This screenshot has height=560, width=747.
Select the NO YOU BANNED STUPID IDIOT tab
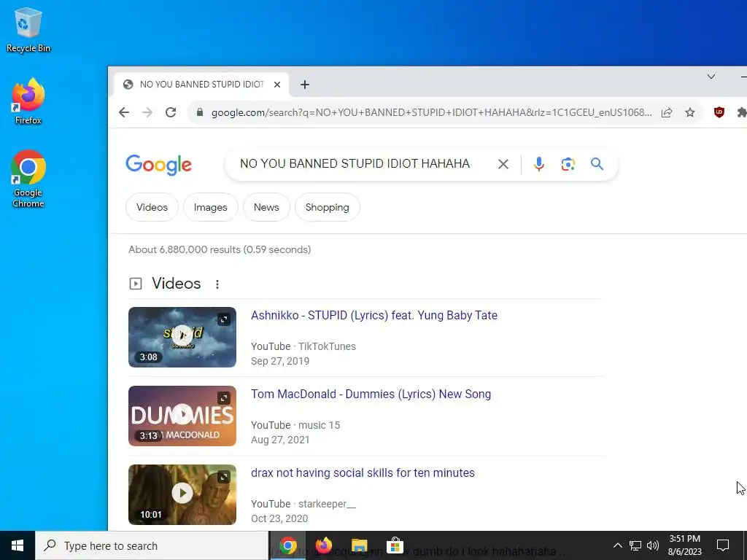pyautogui.click(x=201, y=85)
